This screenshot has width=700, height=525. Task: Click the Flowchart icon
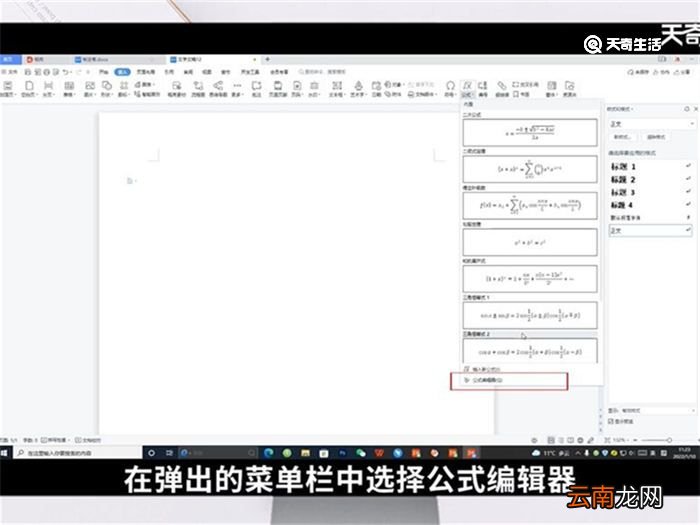(x=198, y=88)
